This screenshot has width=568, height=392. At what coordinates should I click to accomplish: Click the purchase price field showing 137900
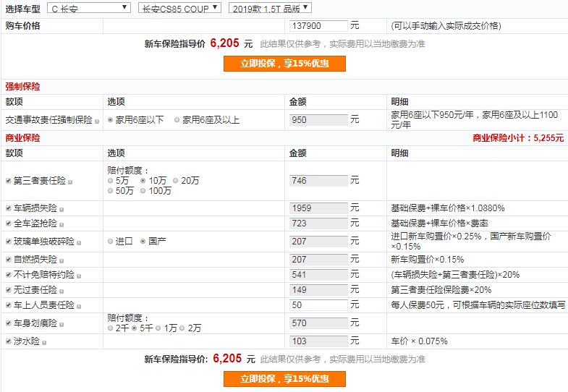pos(318,26)
